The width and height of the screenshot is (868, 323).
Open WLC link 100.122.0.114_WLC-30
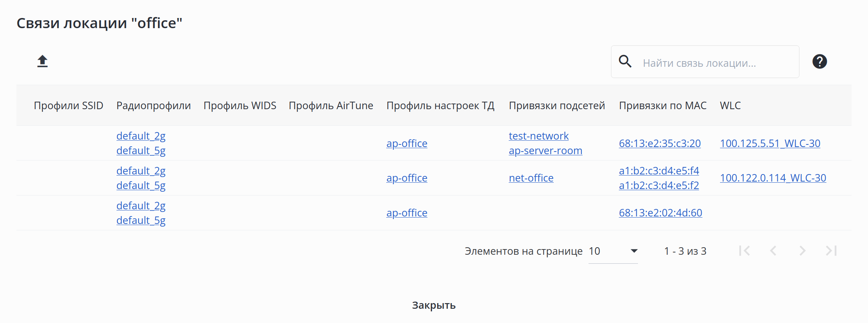pos(773,178)
